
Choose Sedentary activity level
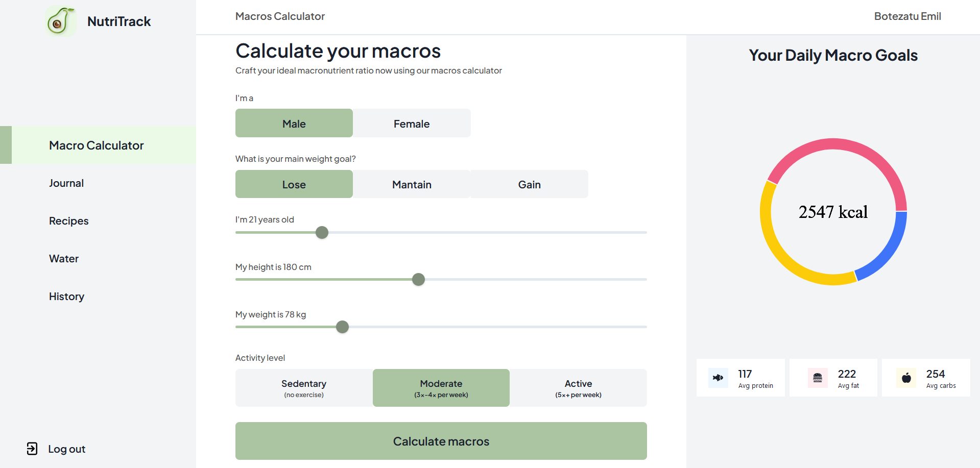[x=303, y=387]
